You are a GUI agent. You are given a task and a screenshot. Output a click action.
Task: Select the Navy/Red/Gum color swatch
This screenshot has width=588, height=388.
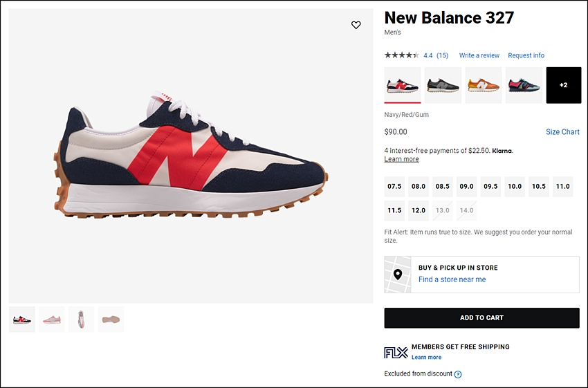403,85
